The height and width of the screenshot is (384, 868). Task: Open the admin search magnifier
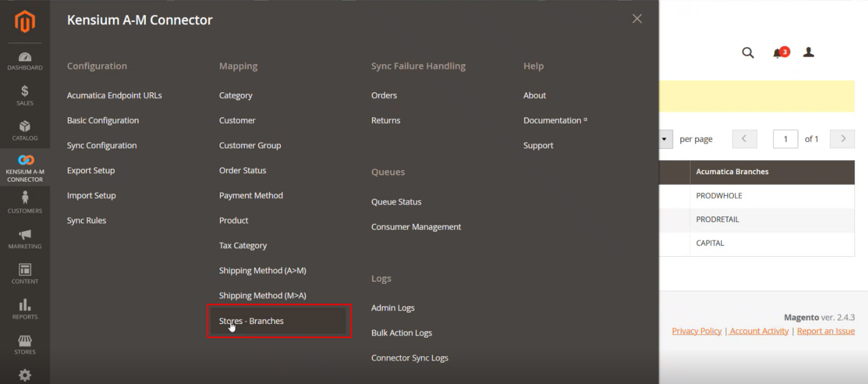coord(748,52)
